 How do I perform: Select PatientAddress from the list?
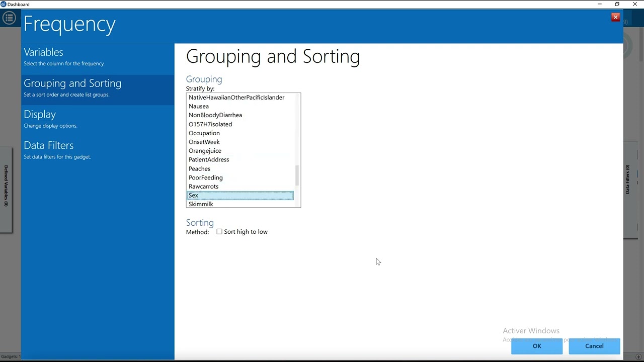240,159
